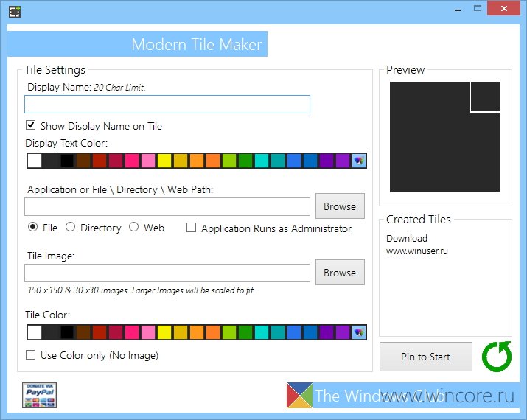Screen dimensions: 527x420
Task: Pick white in Display Text Color row
Action: [35, 161]
